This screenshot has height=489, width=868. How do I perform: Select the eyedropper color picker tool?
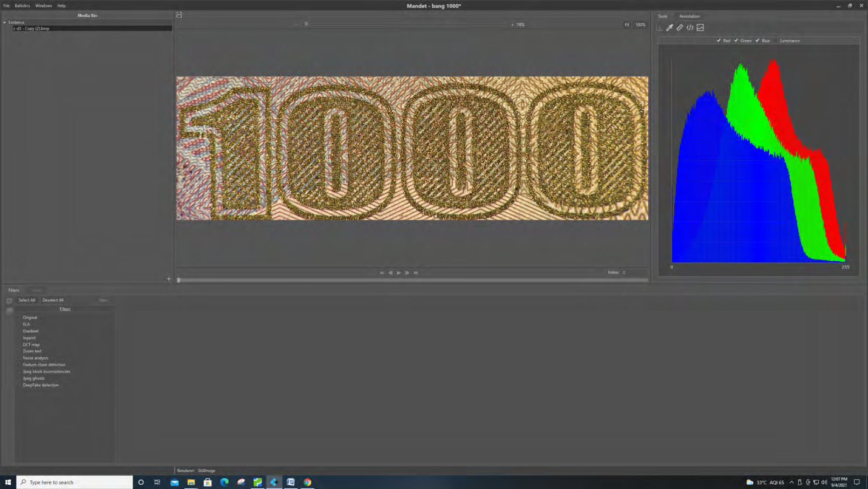670,27
